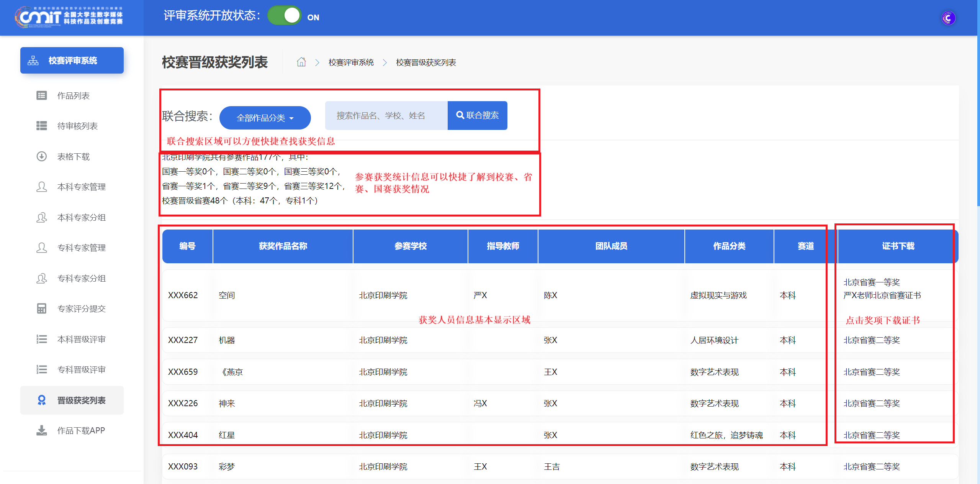Download 北京省赛二等奖 certificate for XXX659
980x484 pixels.
[872, 372]
